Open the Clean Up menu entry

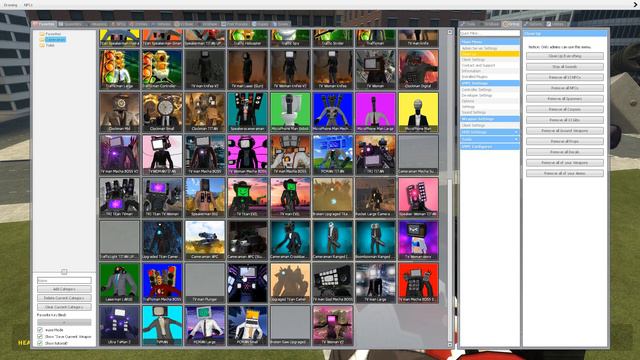click(x=490, y=53)
